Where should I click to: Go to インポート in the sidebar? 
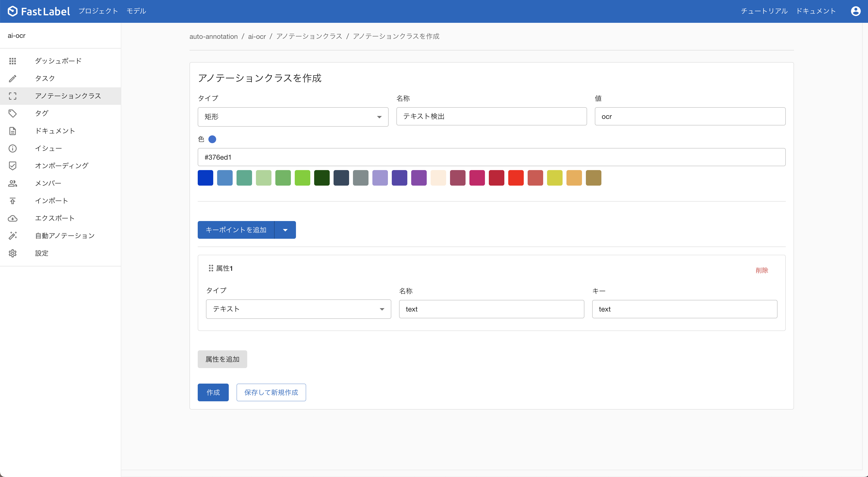coord(61,201)
